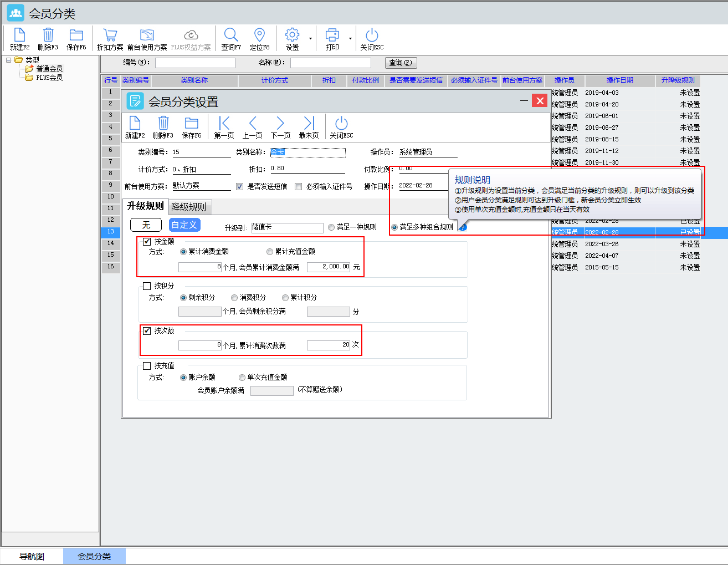728x565 pixels.
Task: Switch to the 降级规则 tab
Action: (188, 207)
